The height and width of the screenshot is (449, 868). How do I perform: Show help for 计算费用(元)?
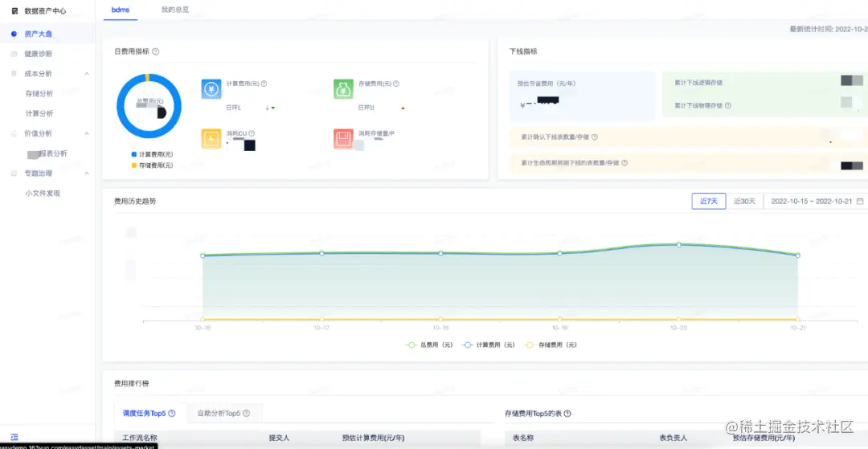click(264, 84)
